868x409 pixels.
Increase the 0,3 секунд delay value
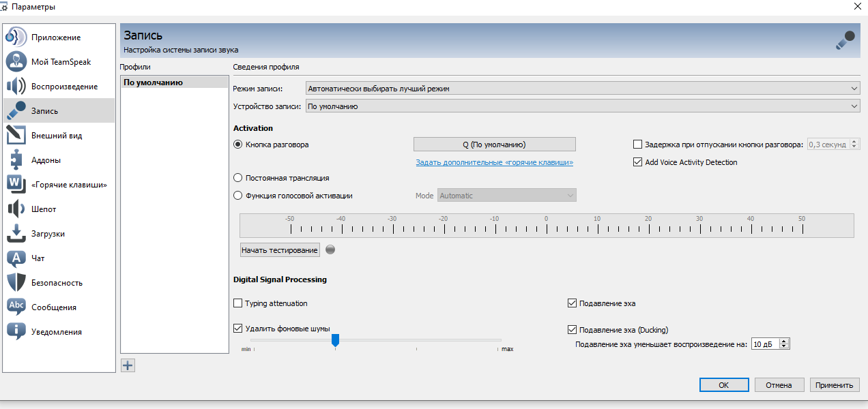pyautogui.click(x=855, y=142)
